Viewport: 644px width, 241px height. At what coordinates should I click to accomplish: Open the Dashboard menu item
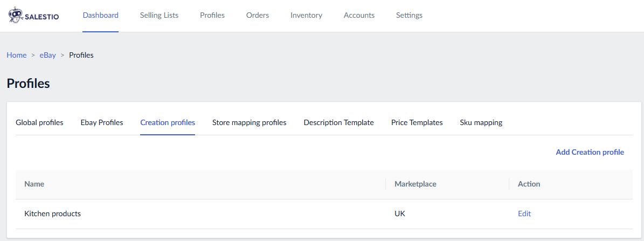coord(101,15)
